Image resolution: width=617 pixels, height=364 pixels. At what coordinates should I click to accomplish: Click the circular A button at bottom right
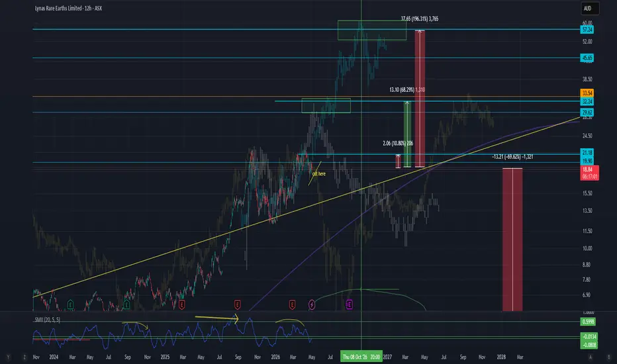pyautogui.click(x=591, y=357)
